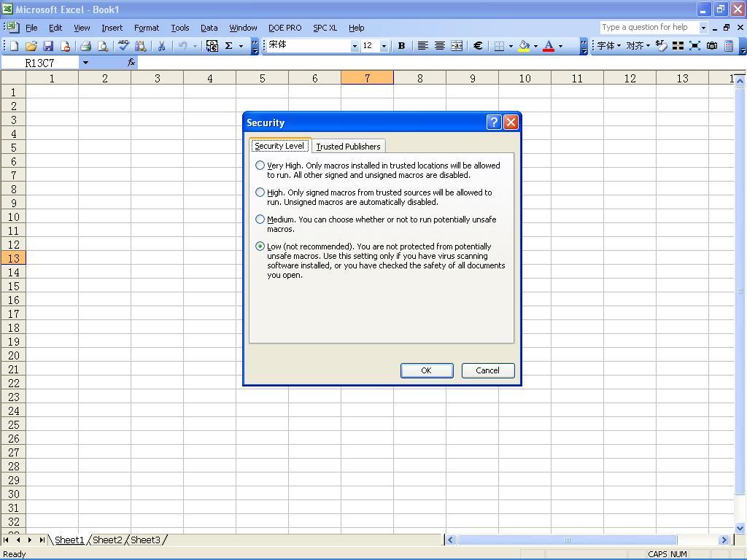Image resolution: width=747 pixels, height=560 pixels.
Task: Open the font name dropdown
Action: tap(355, 46)
